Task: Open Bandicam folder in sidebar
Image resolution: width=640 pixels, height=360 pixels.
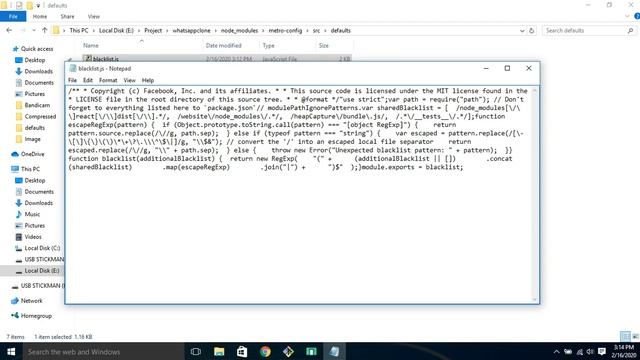Action: [33, 105]
